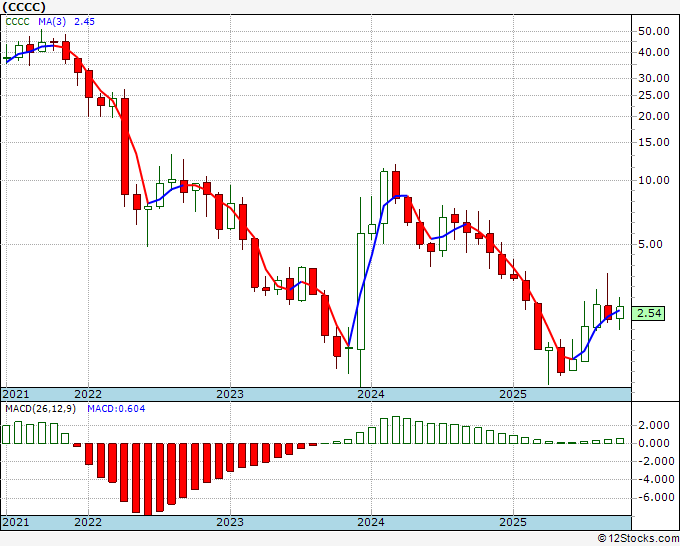
Task: Click the largest red MACD histogram bar
Action: point(148,479)
